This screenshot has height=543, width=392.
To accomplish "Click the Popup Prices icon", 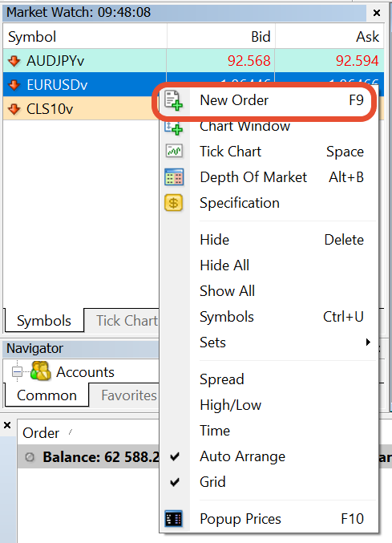I will coord(174,519).
